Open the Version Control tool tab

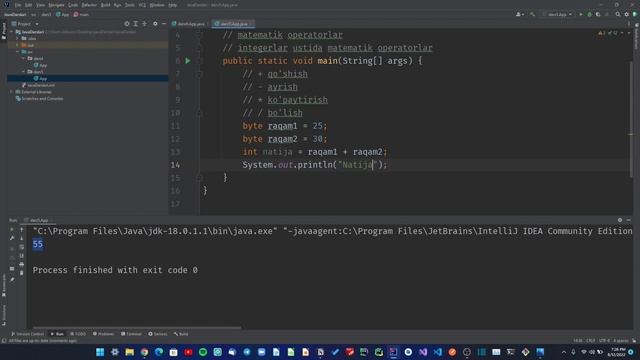(x=27, y=334)
